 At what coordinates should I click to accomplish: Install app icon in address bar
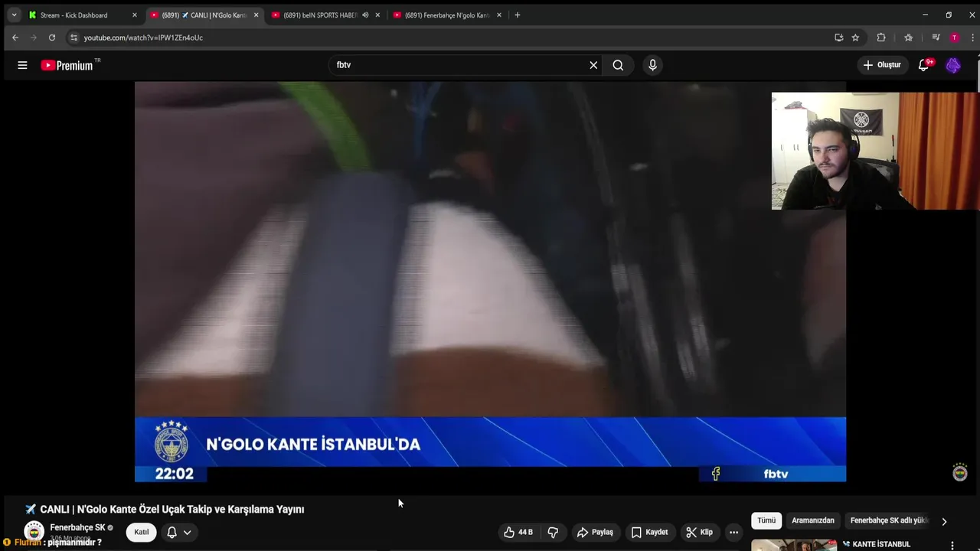click(839, 37)
